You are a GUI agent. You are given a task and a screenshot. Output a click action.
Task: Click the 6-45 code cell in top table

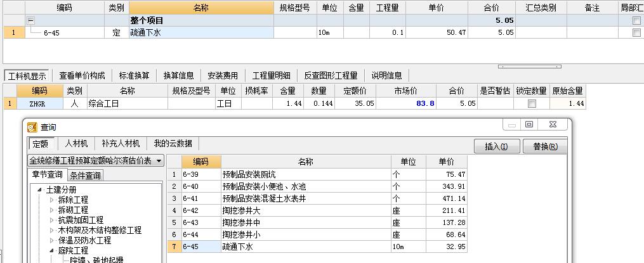(65, 32)
